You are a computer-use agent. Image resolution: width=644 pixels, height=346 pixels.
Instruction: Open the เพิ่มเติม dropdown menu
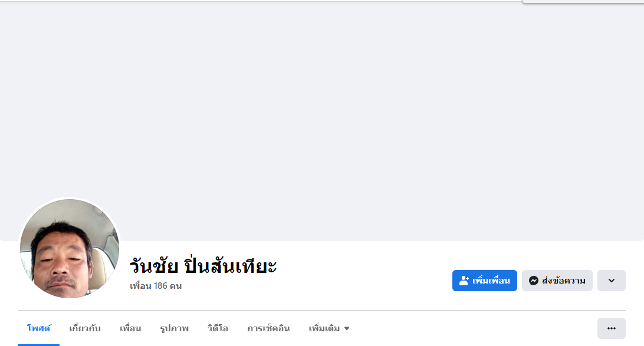tap(324, 328)
